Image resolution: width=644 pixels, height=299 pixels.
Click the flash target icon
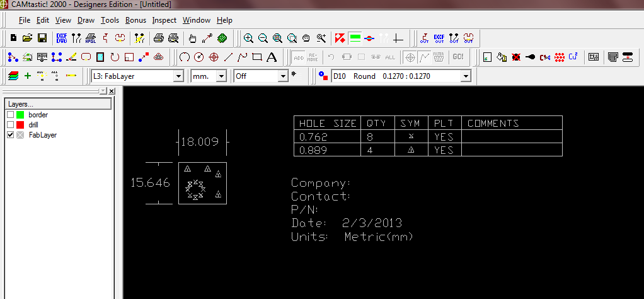click(214, 57)
